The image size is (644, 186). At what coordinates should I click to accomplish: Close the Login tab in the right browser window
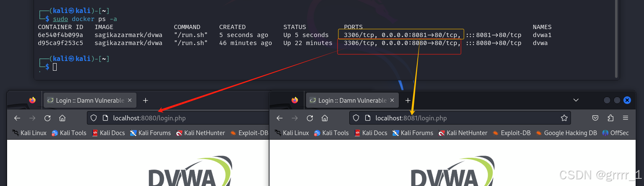point(392,101)
